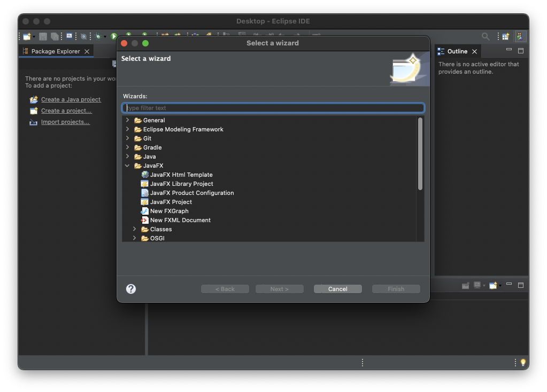Click the Create a Java project link
This screenshot has height=392, width=547.
pos(71,99)
